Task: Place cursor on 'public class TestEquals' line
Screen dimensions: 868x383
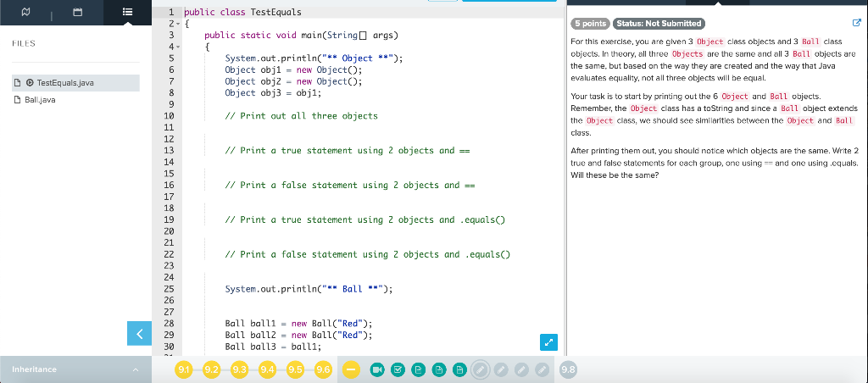Action: pyautogui.click(x=242, y=12)
